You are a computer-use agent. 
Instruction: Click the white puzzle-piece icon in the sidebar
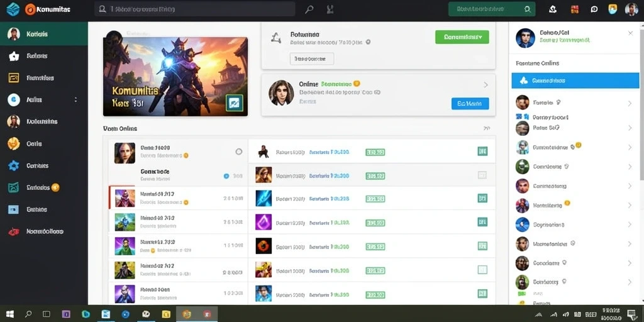point(14,56)
